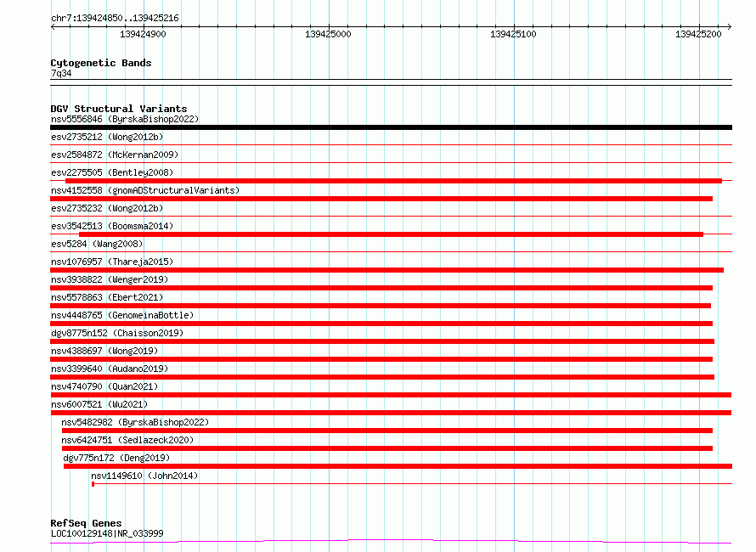Click the red bar under nsv5482982
Image resolution: width=756 pixels, height=552 pixels.
click(387, 431)
